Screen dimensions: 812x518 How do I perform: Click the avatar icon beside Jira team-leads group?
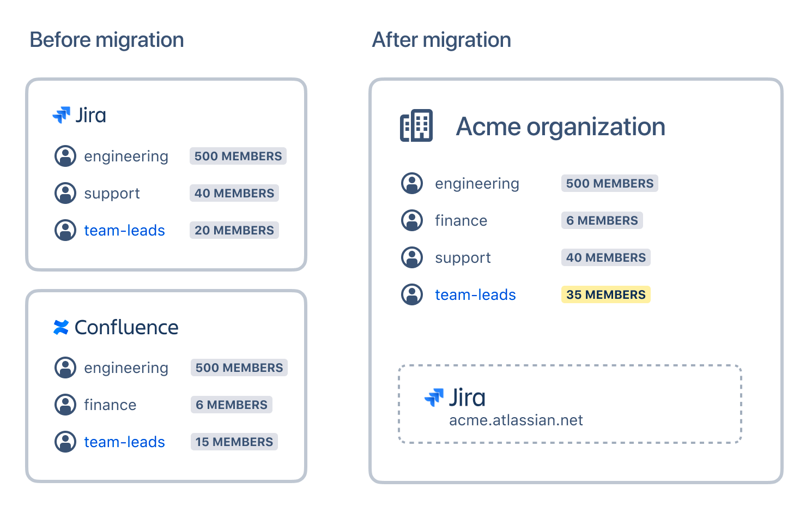[65, 230]
